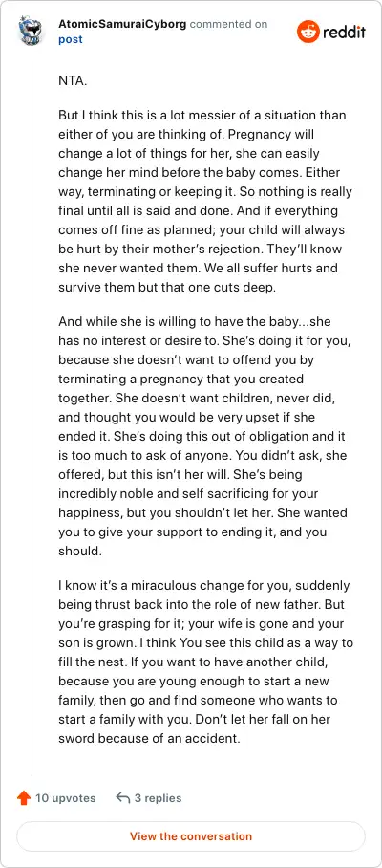Open the AtomicSamuraiCyborg username link
Screen dimensions: 382x868
122,24
